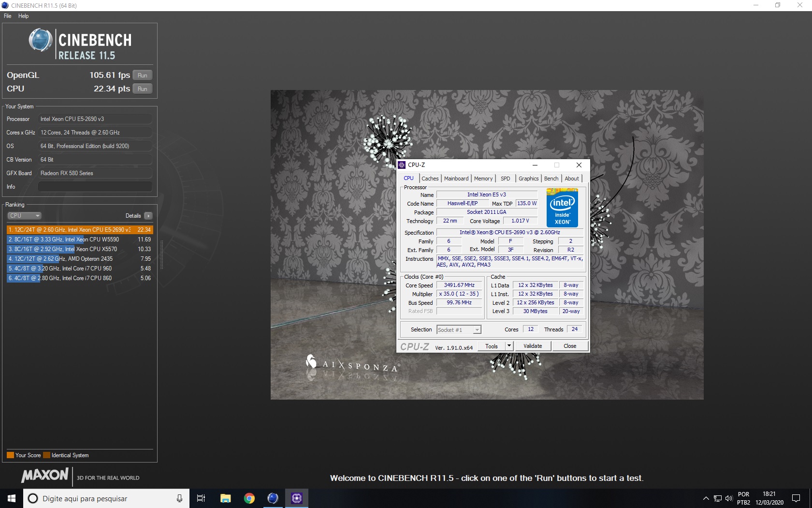Select ranking entry Intel Xeon CPU X5570
The height and width of the screenshot is (508, 812).
point(80,249)
